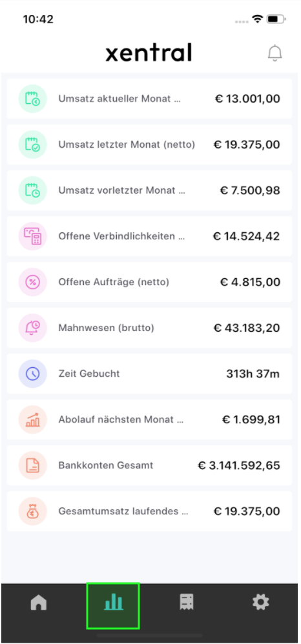Tap the Gesamtumsatz money bag icon
The height and width of the screenshot is (644, 301).
pos(32,511)
